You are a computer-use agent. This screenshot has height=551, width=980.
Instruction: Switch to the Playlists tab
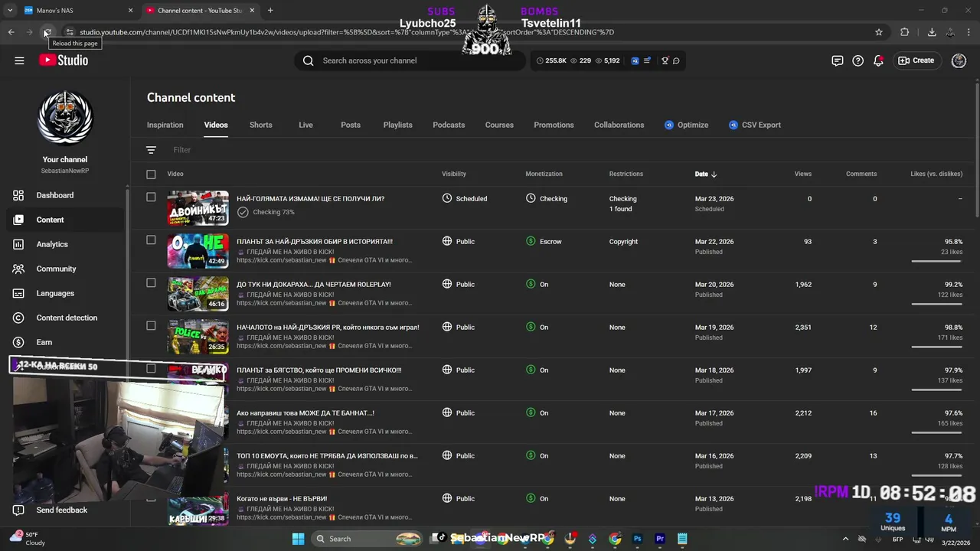coord(398,125)
